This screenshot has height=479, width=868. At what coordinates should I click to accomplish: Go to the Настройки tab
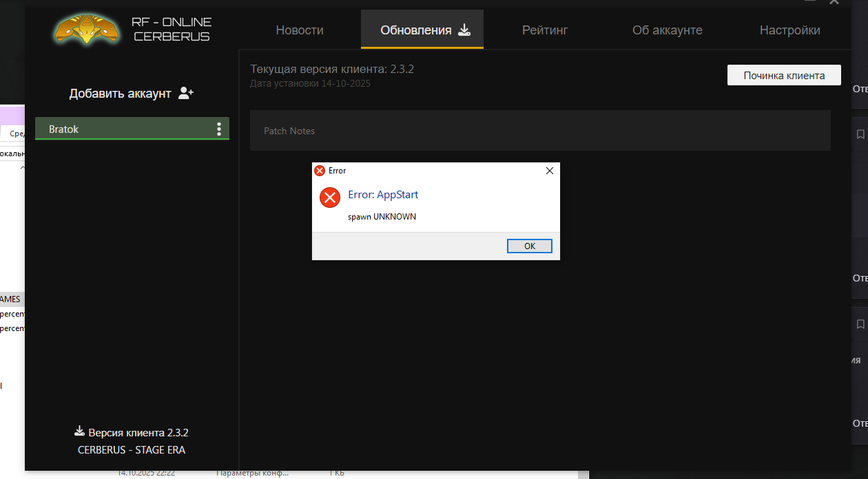(789, 30)
